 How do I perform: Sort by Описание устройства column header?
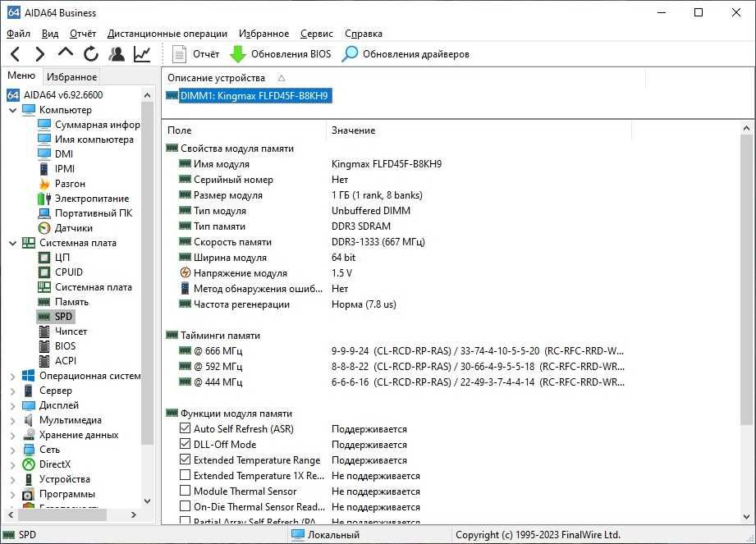[216, 78]
